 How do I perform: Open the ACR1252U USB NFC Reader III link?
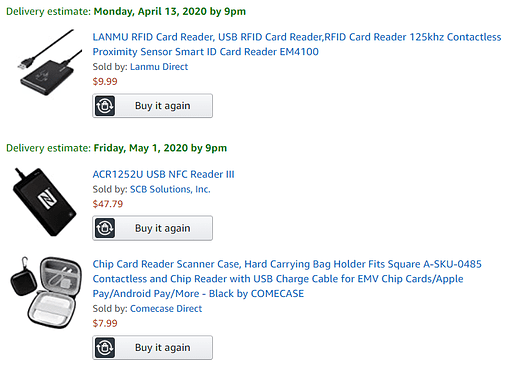coord(163,174)
